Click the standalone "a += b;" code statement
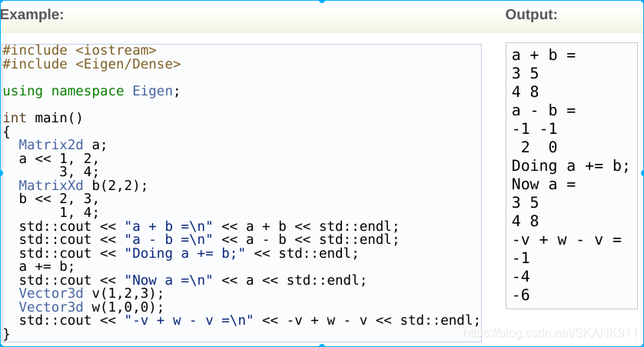 [46, 266]
